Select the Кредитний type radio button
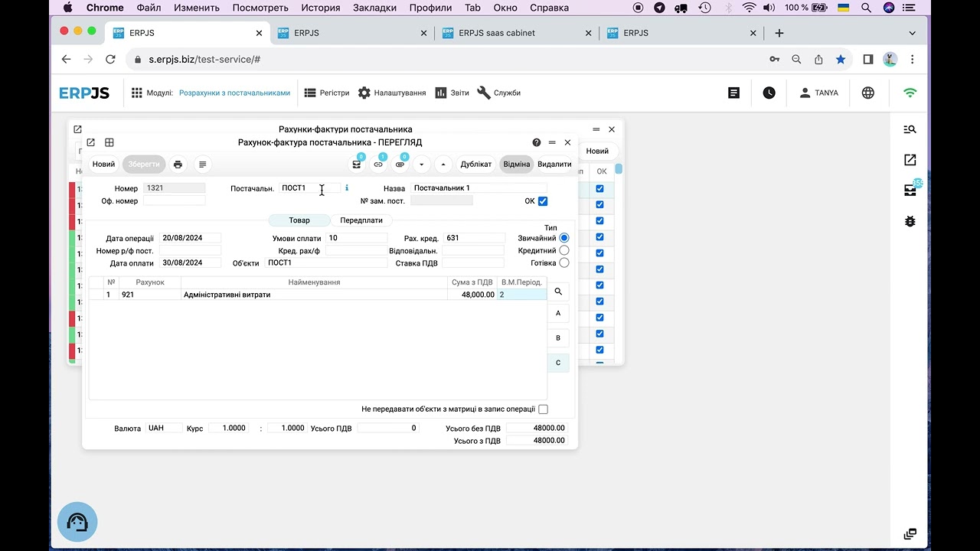This screenshot has width=980, height=551. [x=564, y=250]
